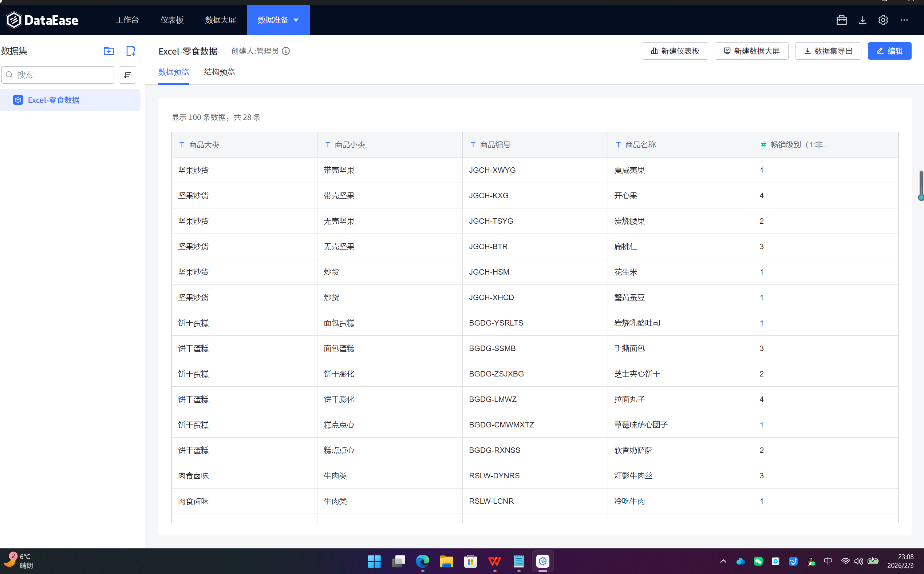The image size is (924, 574).
Task: Click the 新建仪表板 button
Action: click(675, 51)
